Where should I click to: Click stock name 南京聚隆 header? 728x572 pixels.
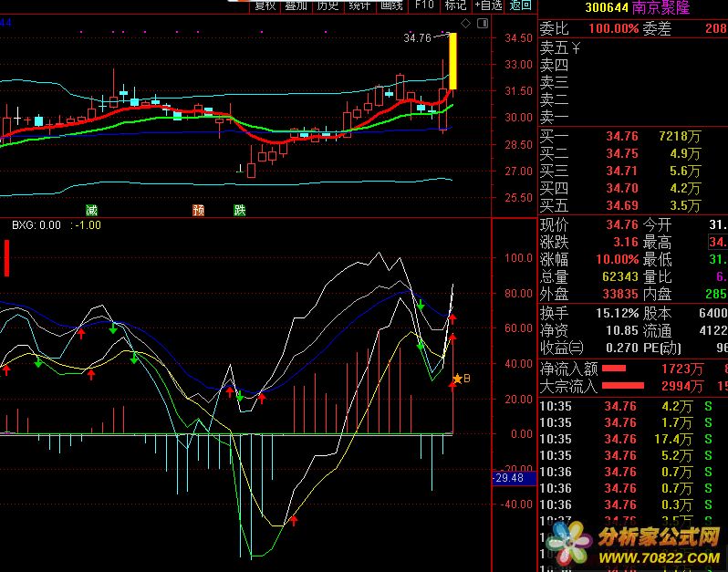(660, 8)
